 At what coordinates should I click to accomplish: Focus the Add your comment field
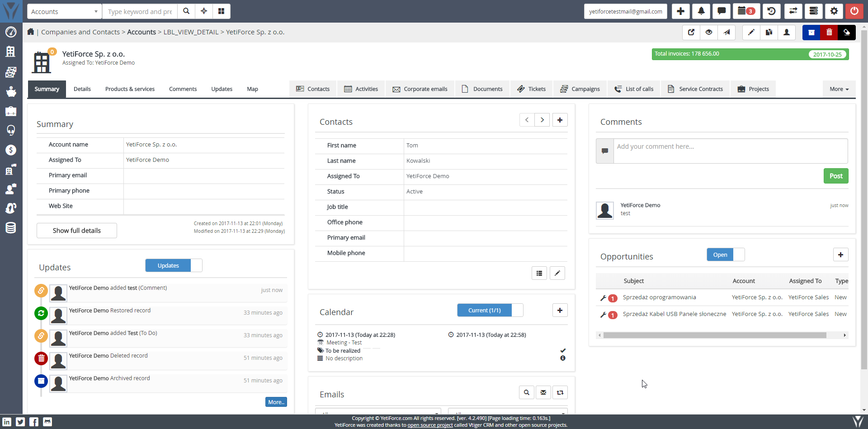(x=731, y=151)
